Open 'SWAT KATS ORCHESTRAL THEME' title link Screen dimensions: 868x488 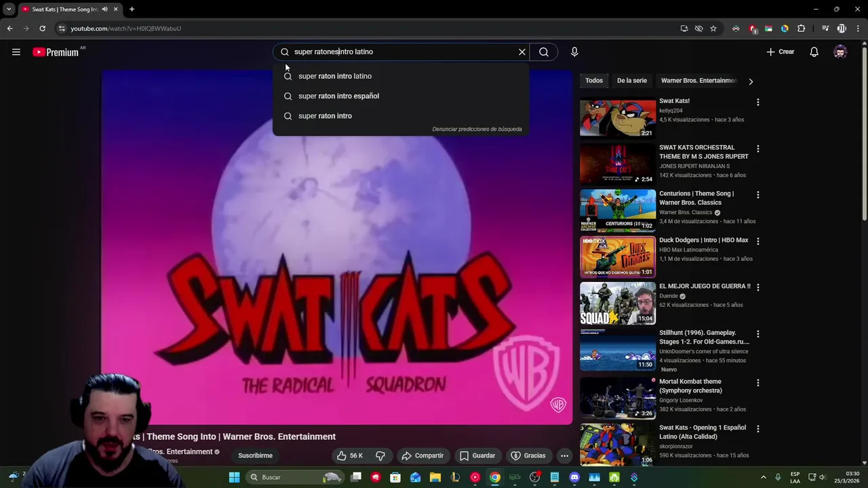click(x=704, y=152)
